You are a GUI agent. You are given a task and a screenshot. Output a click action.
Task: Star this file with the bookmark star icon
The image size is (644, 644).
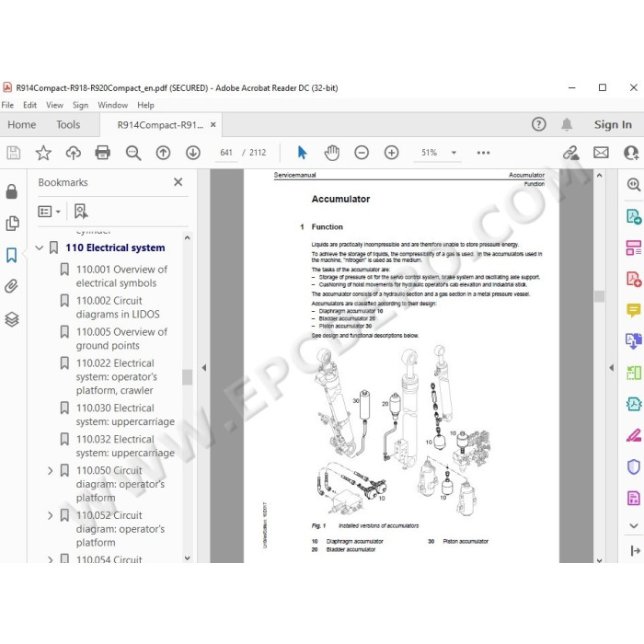click(43, 153)
